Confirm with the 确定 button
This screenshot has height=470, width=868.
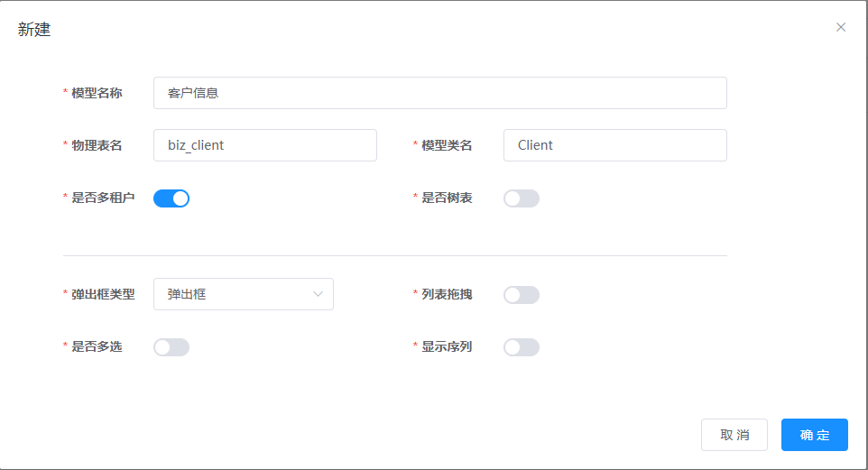814,435
